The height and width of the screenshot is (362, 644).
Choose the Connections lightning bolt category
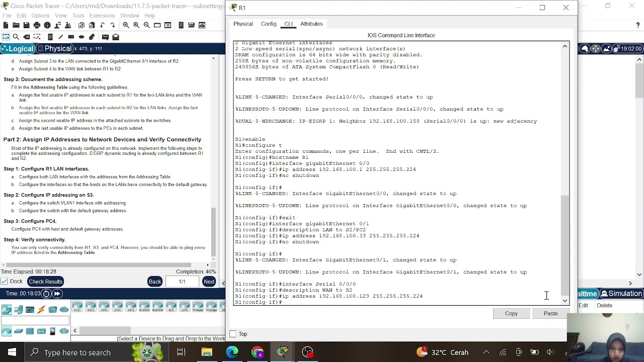click(x=41, y=309)
